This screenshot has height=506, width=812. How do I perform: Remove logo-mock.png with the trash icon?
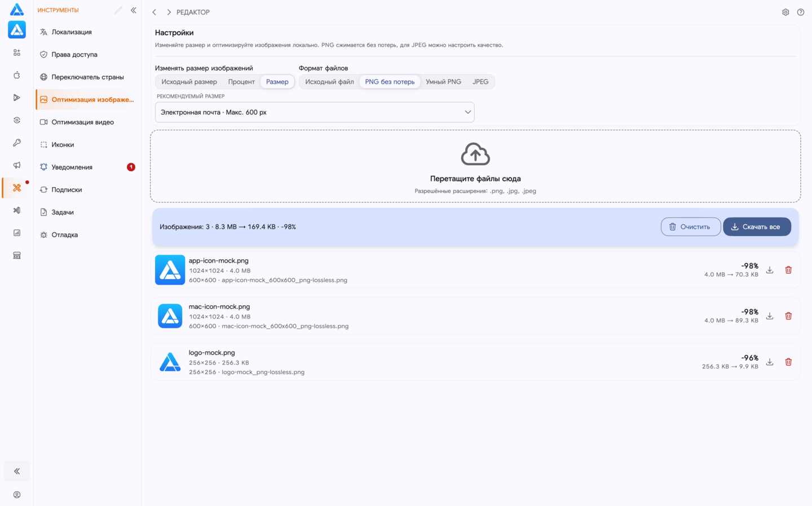[788, 362]
